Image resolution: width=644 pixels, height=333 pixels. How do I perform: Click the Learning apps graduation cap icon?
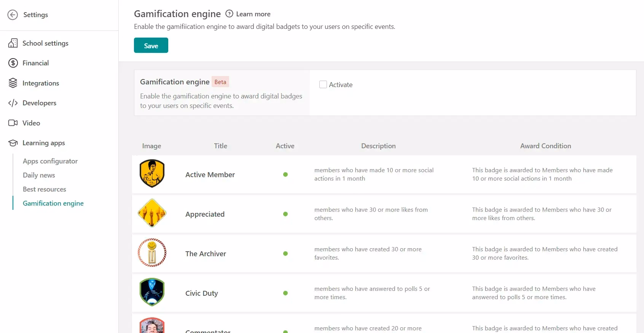tap(13, 143)
